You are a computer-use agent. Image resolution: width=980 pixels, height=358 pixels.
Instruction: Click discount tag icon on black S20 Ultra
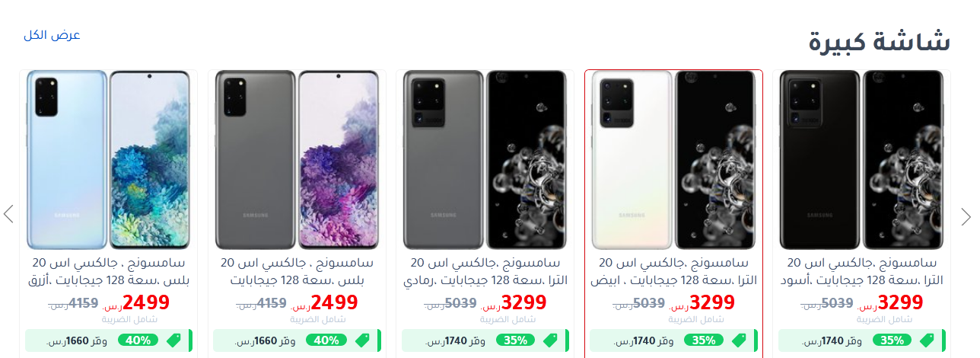click(928, 340)
